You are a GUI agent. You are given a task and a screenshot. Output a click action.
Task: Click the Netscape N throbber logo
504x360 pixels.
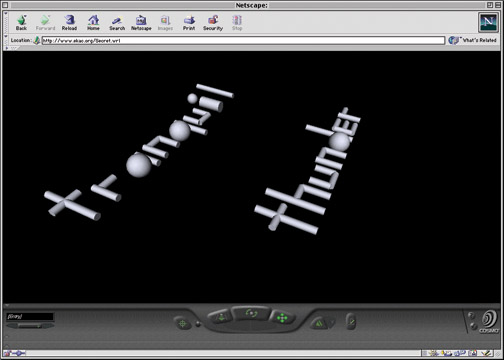click(x=488, y=22)
